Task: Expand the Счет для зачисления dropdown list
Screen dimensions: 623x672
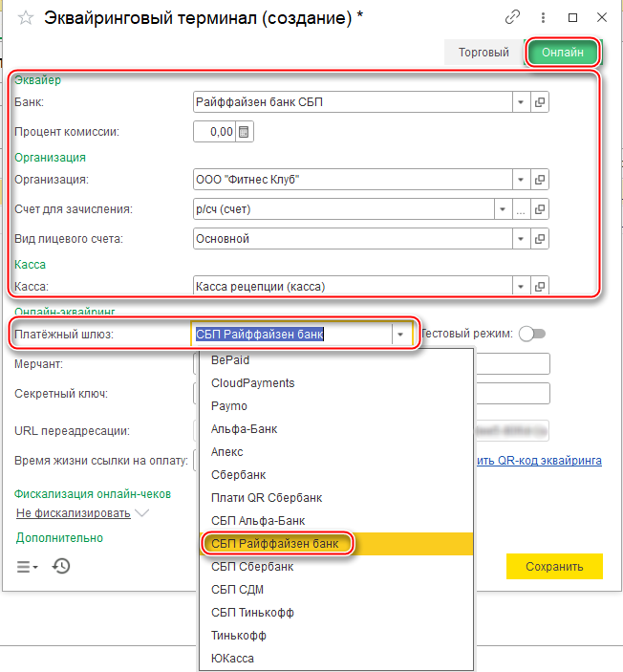Action: (x=503, y=209)
